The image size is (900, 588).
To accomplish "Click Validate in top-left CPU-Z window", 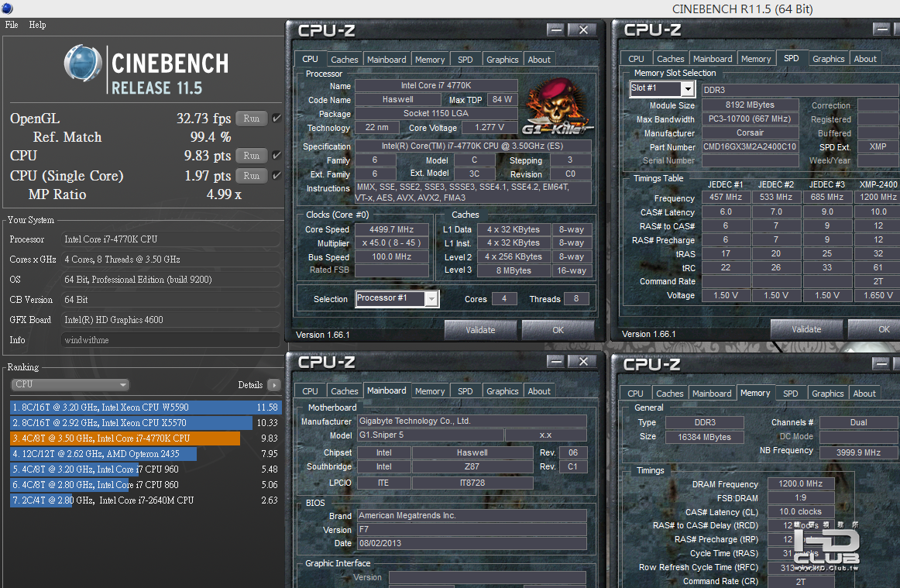I will tap(480, 330).
